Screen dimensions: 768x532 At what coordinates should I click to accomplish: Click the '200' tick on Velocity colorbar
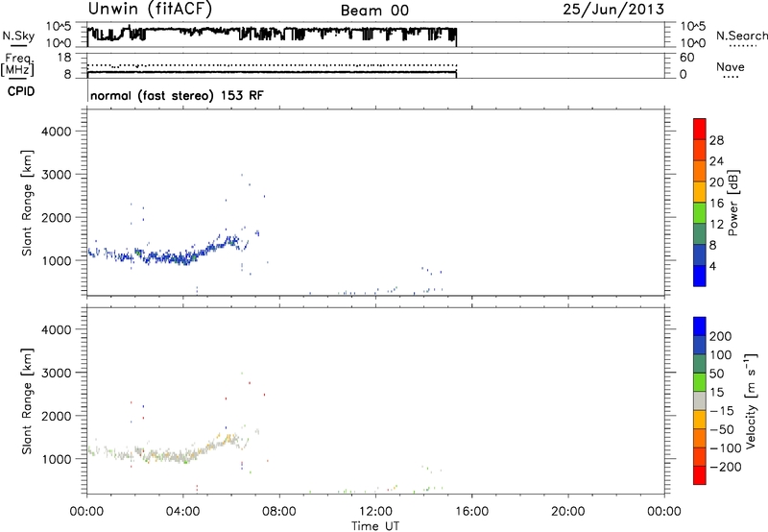[x=720, y=336]
